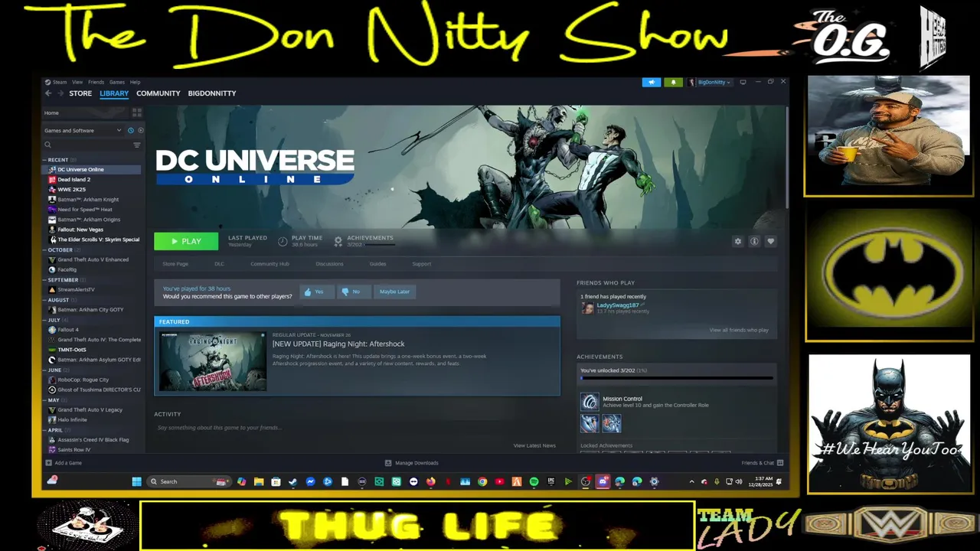Open the Community Hub link
Screen dimensions: 980x551
tap(269, 264)
